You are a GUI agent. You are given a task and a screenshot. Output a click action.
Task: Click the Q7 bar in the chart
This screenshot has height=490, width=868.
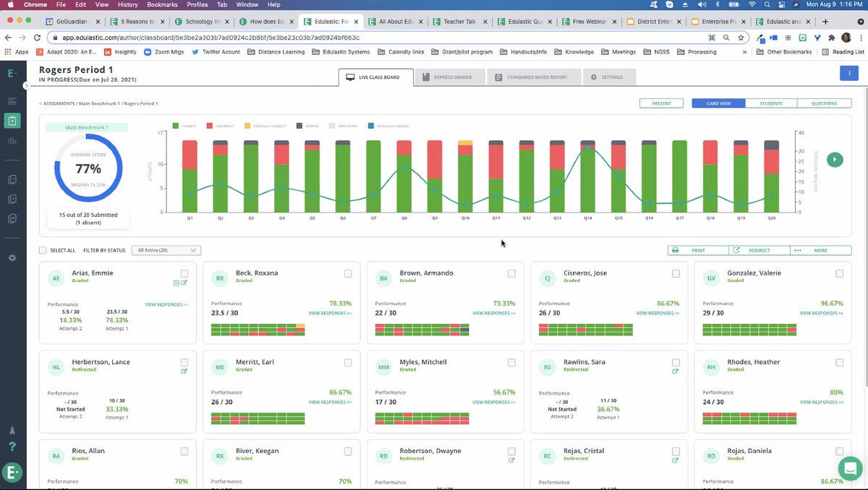click(373, 176)
